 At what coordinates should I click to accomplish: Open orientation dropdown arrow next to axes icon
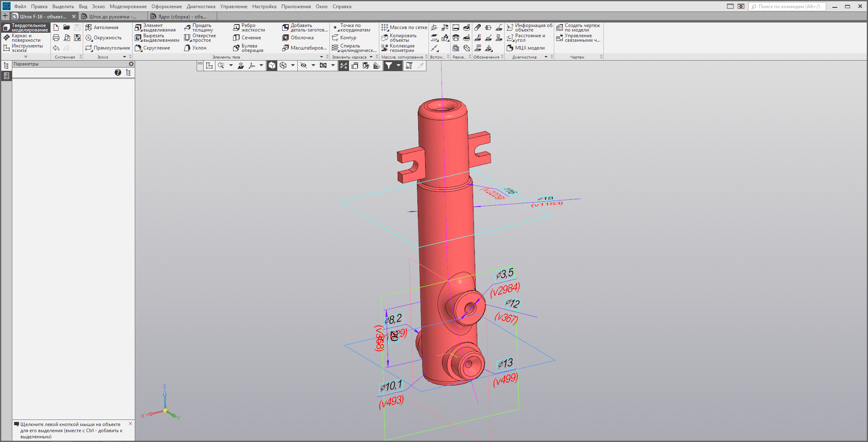point(261,65)
